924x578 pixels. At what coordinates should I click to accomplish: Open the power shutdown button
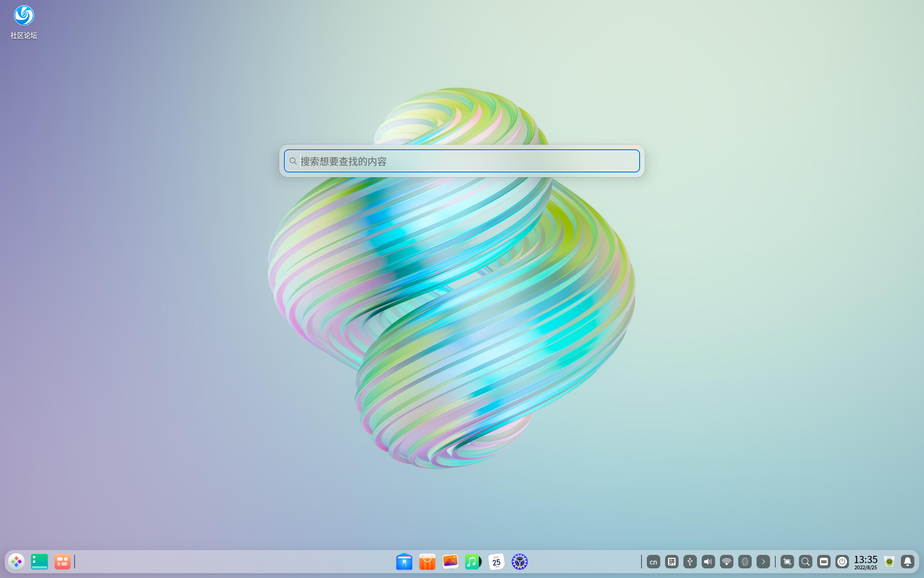pos(842,562)
